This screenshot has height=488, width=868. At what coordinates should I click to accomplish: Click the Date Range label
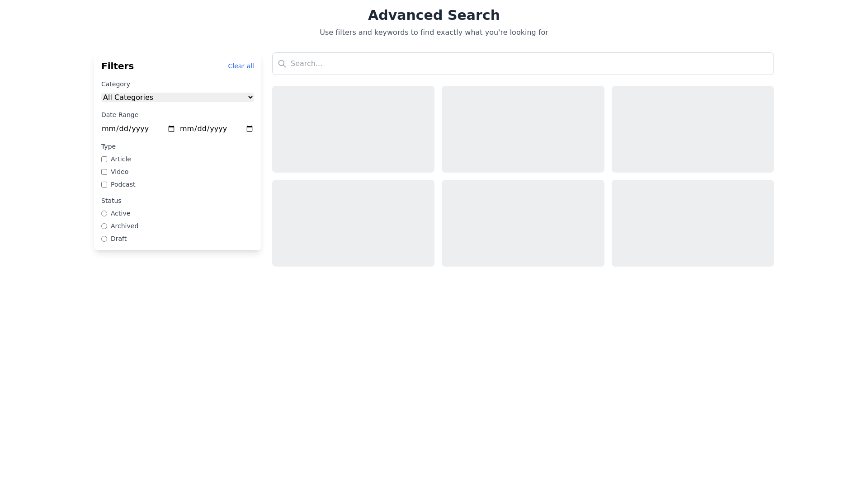tap(120, 115)
